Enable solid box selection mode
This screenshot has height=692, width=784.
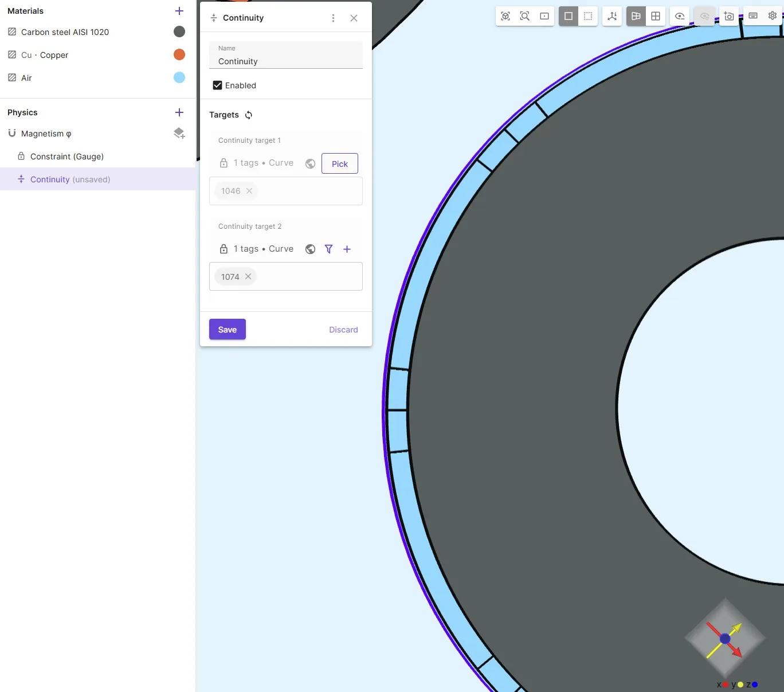[x=569, y=16]
